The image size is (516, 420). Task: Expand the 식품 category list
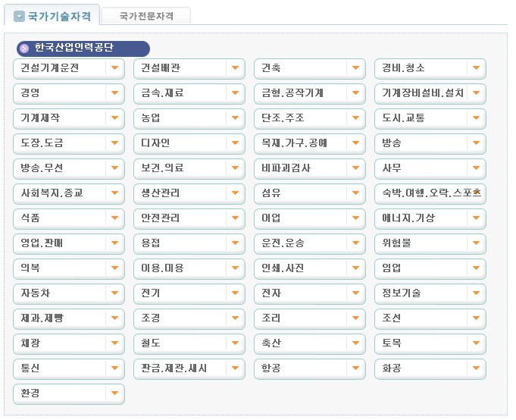(69, 218)
